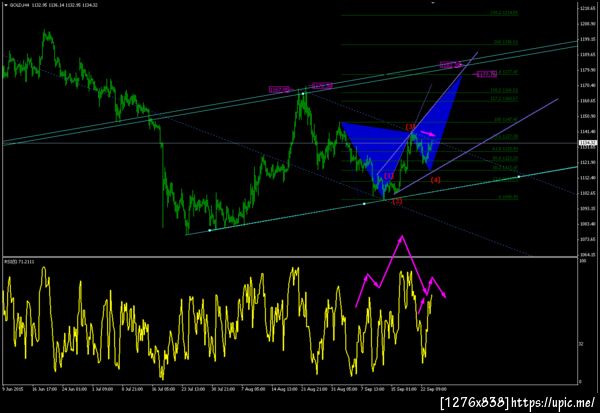Click the 1112.40 price axis label

tap(587, 178)
